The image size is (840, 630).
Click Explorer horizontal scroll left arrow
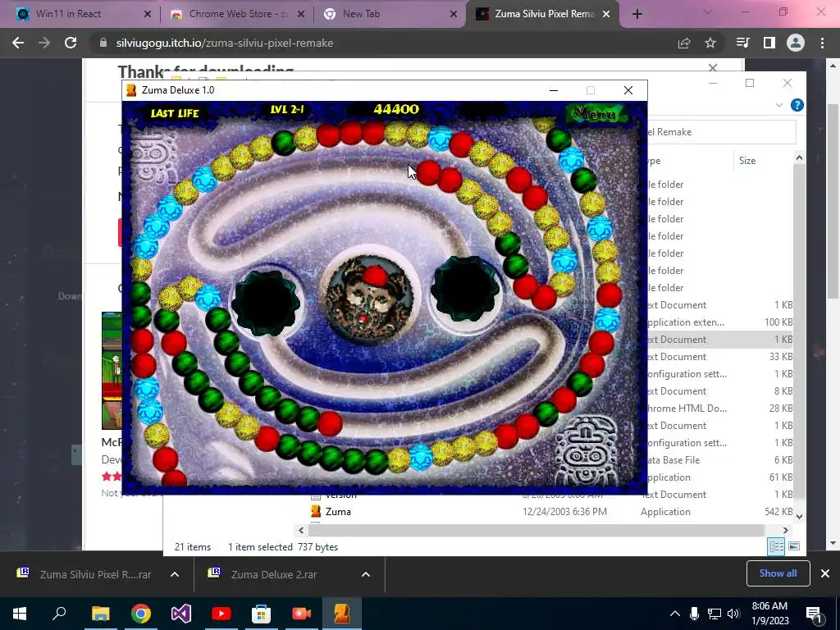click(x=301, y=531)
